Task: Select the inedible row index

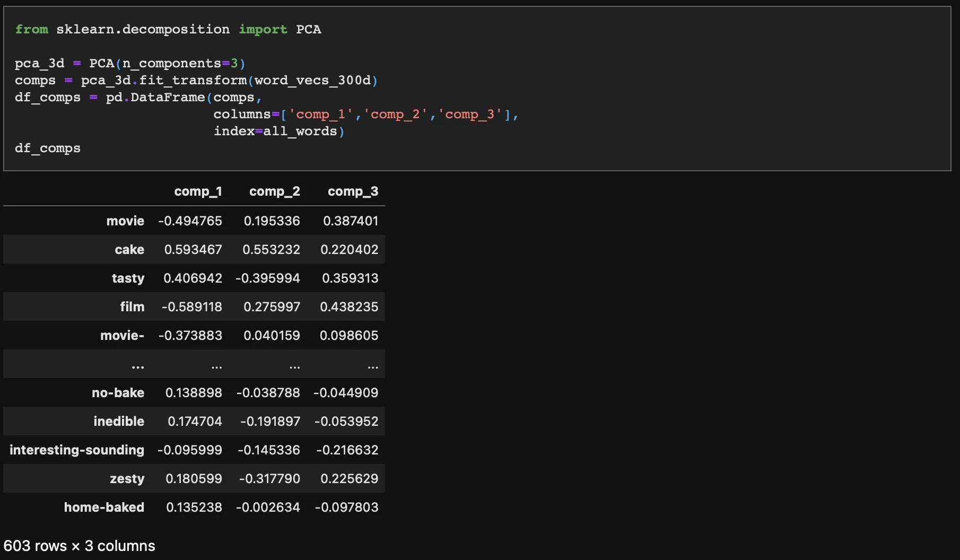Action: point(119,421)
